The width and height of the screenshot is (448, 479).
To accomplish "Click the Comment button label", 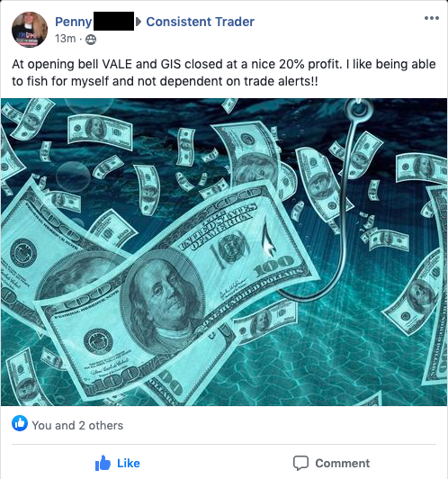I will pyautogui.click(x=343, y=464).
